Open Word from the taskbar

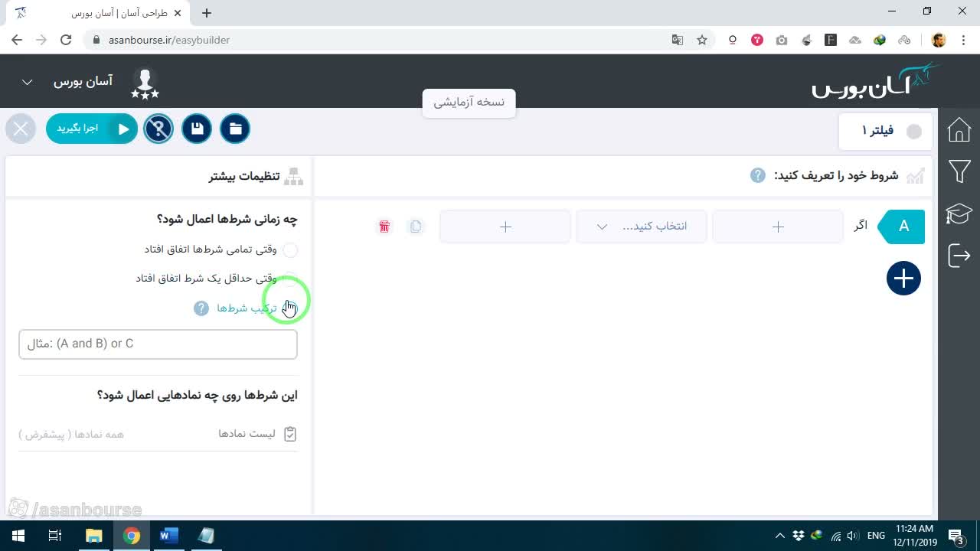(x=168, y=536)
